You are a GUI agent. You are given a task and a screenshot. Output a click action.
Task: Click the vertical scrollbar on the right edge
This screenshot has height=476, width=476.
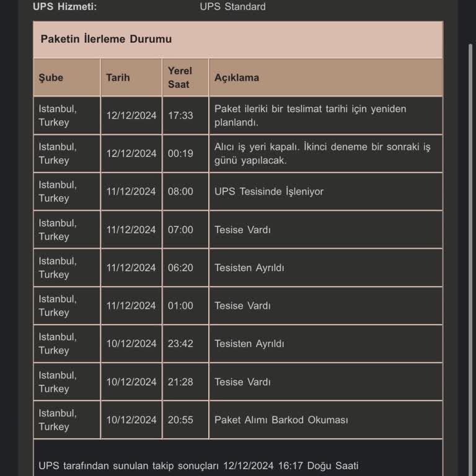(471, 186)
